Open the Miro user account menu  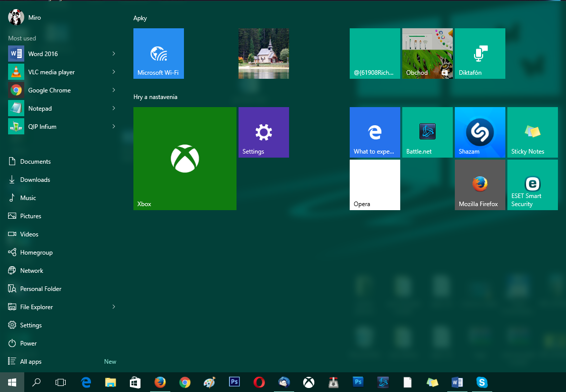(x=25, y=17)
